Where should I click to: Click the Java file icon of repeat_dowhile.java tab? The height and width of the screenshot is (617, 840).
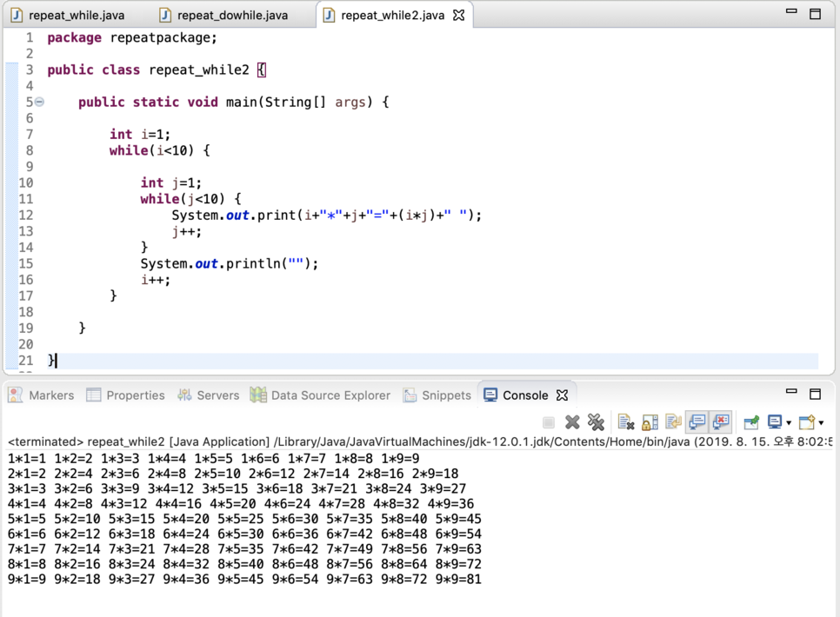tap(165, 16)
